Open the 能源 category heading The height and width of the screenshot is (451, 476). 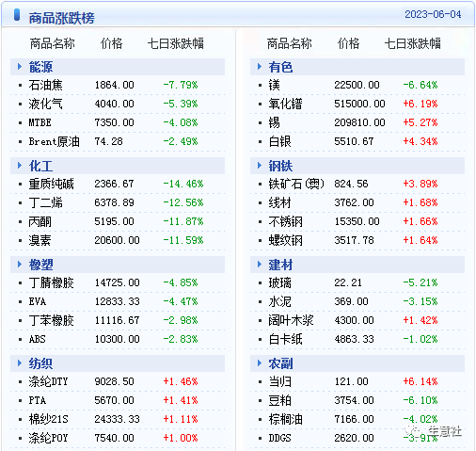pyautogui.click(x=40, y=67)
